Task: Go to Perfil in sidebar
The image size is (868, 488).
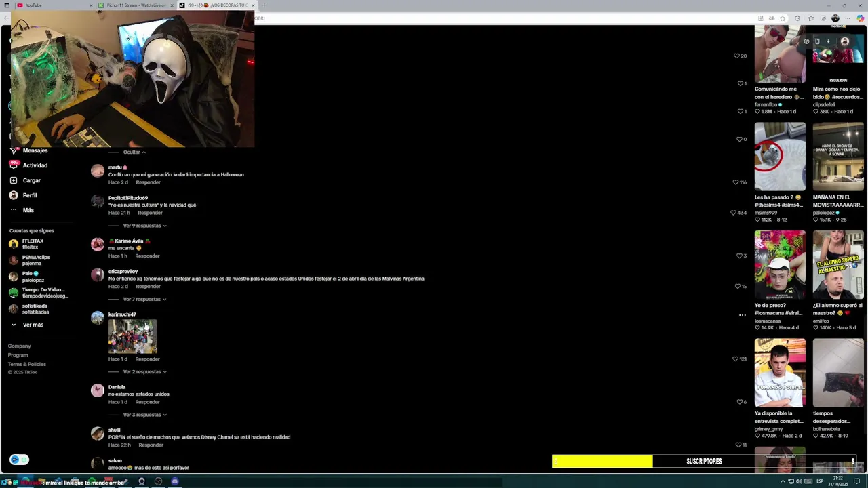Action: click(x=23, y=195)
